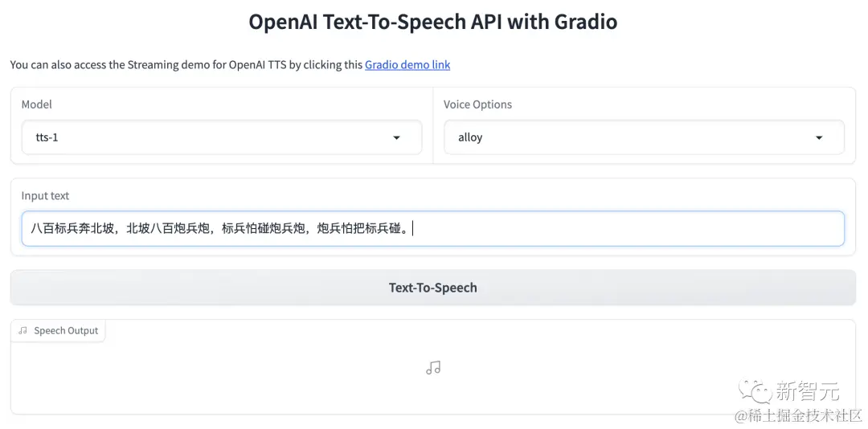Click the OpenAI Text-To-Speech API with Gradio heading

point(433,22)
